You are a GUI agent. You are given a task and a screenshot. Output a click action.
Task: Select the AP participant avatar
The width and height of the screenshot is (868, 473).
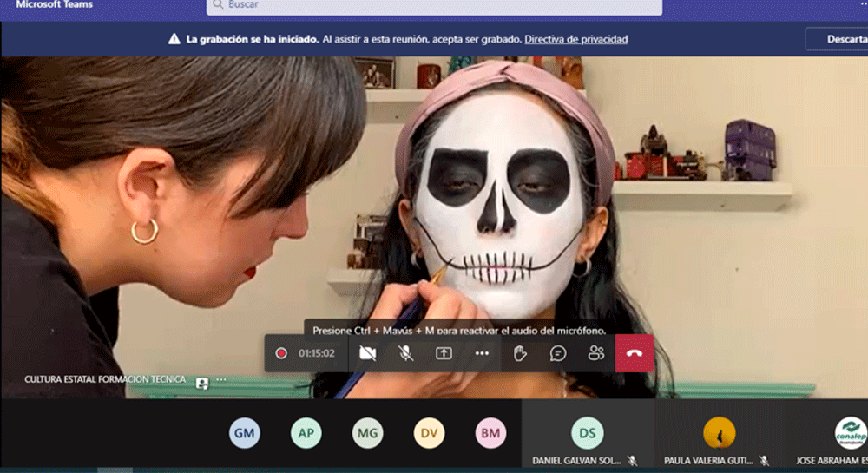(x=306, y=432)
